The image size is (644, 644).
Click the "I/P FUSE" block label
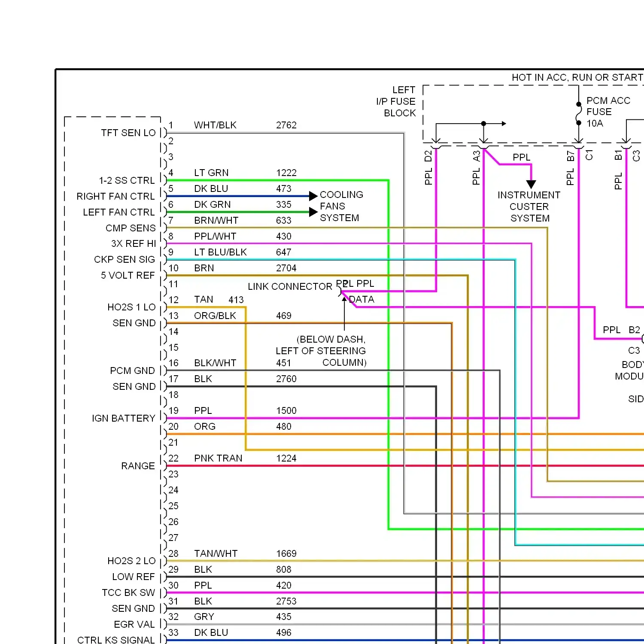pos(396,101)
